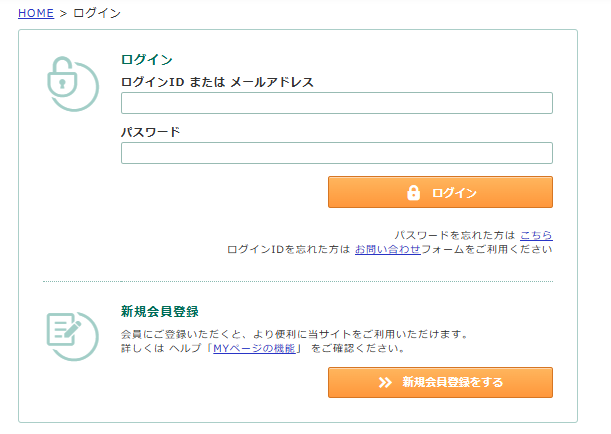
Task: Click the ログインID または メールアドレス label
Action: tap(217, 82)
